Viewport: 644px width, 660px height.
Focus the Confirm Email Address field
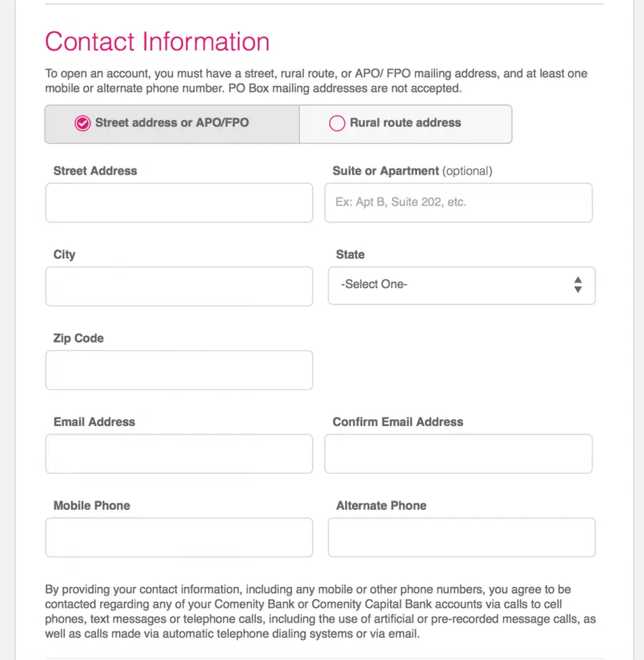[458, 453]
